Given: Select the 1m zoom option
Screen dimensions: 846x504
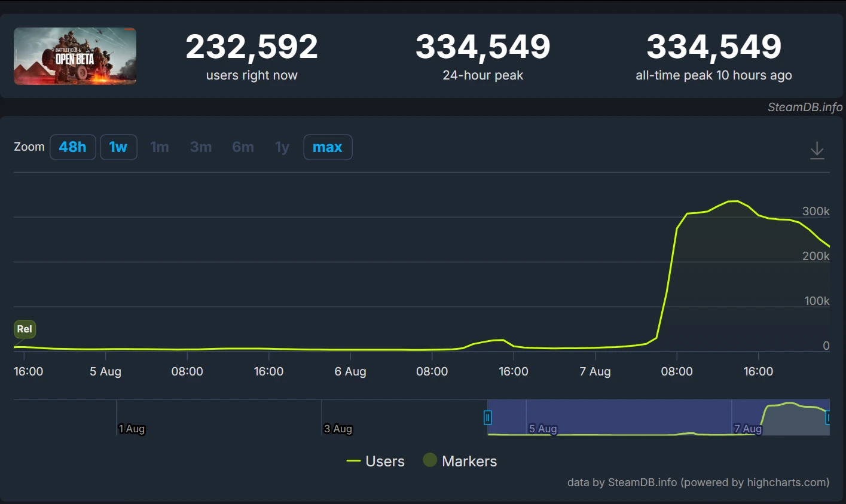Looking at the screenshot, I should tap(160, 147).
